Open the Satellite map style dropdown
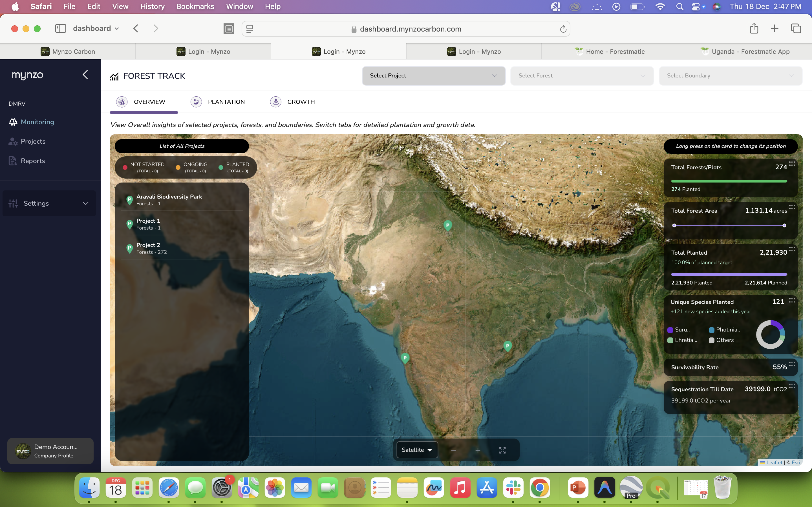The width and height of the screenshot is (812, 507). click(417, 450)
